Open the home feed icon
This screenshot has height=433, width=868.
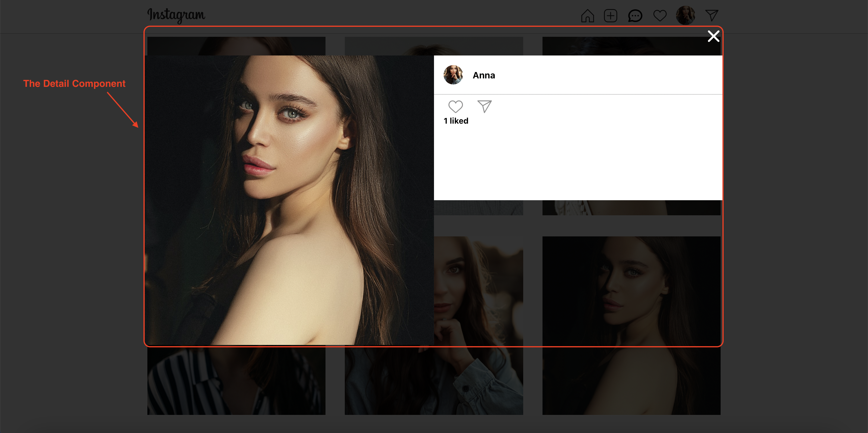[x=587, y=15]
